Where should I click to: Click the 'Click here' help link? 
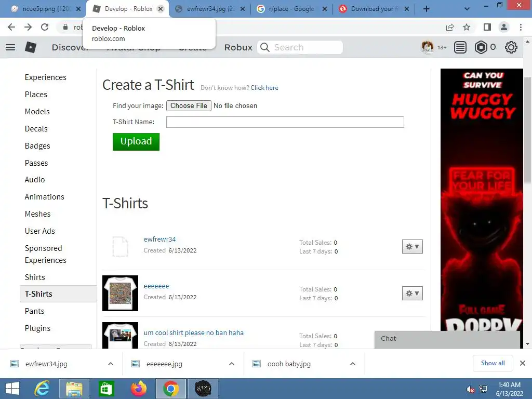coord(264,87)
